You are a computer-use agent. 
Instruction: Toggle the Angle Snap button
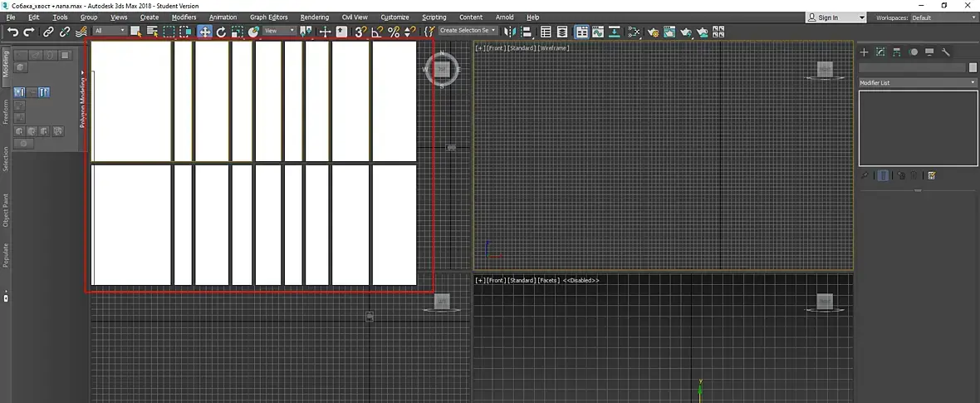(377, 32)
